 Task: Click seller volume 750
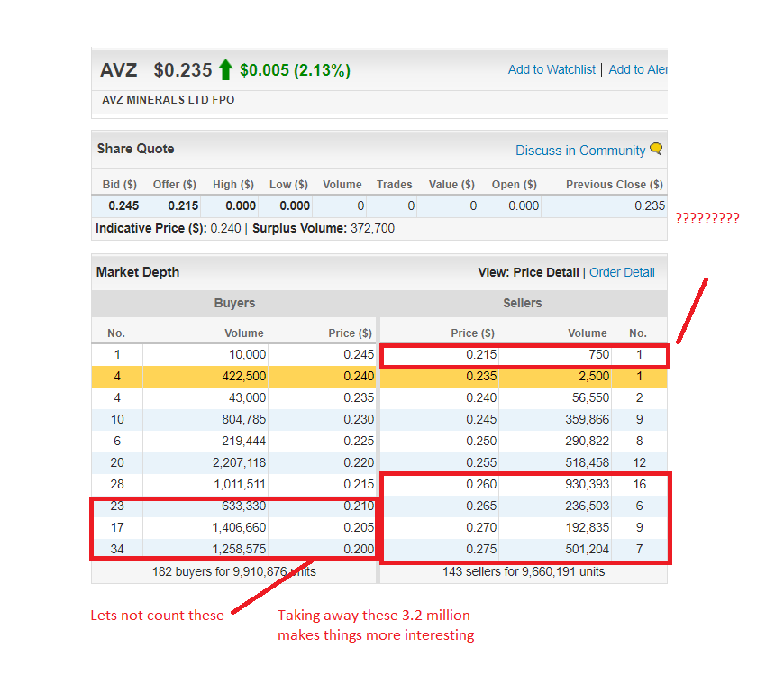point(599,354)
